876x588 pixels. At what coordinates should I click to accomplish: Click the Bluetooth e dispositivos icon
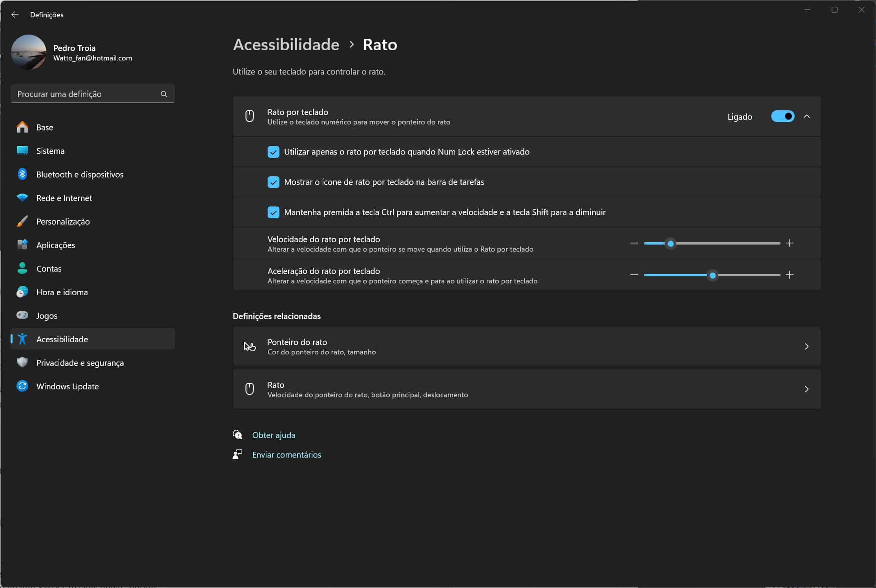(x=22, y=174)
